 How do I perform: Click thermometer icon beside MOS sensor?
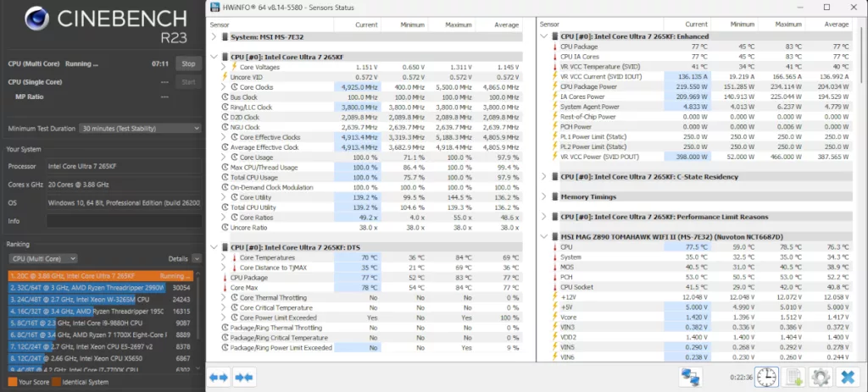[x=554, y=267]
